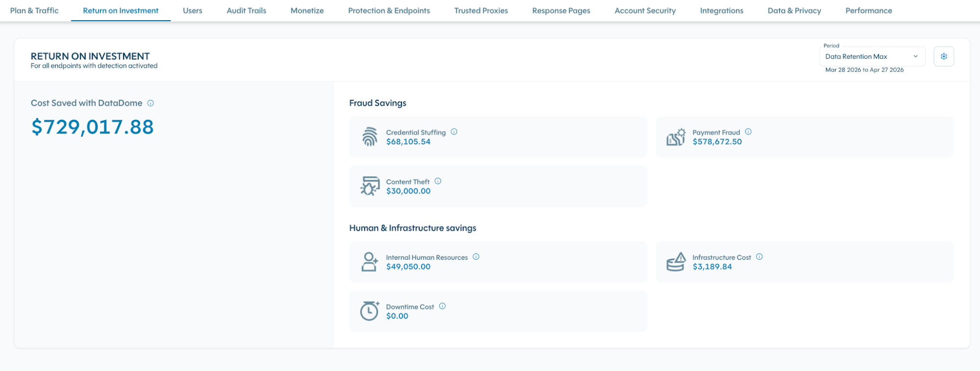Click the date range Mar 28 2026 to Apr 27 2026
Screen dimensions: 980x371
(864, 70)
